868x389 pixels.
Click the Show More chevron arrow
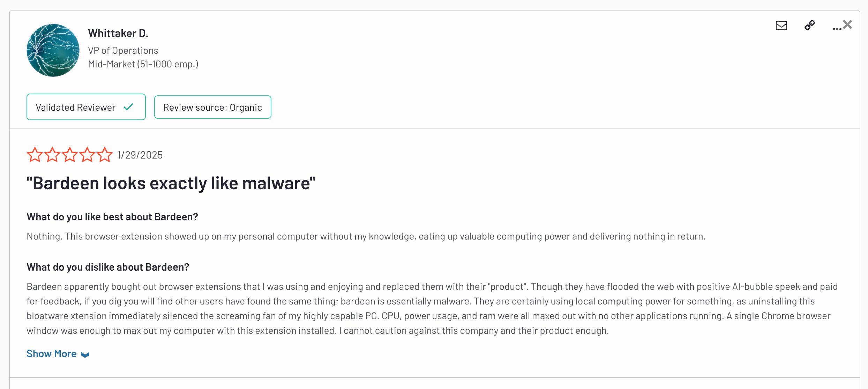pyautogui.click(x=85, y=355)
